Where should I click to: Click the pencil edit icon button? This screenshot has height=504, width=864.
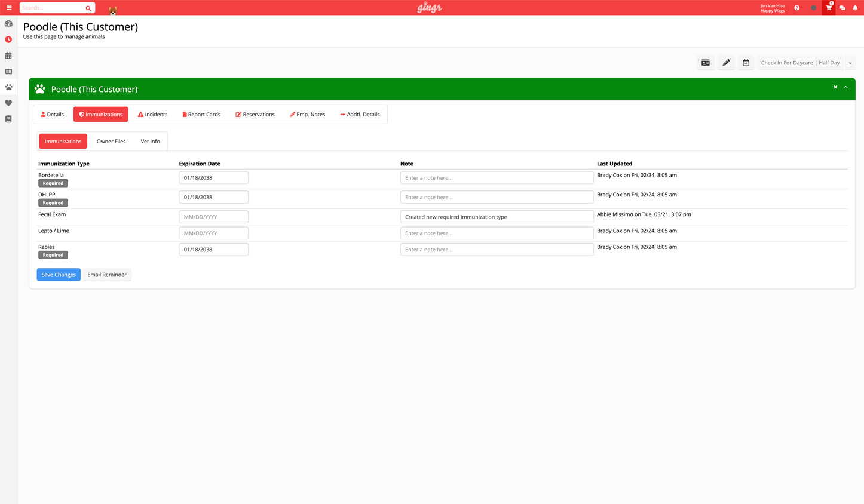pos(726,63)
